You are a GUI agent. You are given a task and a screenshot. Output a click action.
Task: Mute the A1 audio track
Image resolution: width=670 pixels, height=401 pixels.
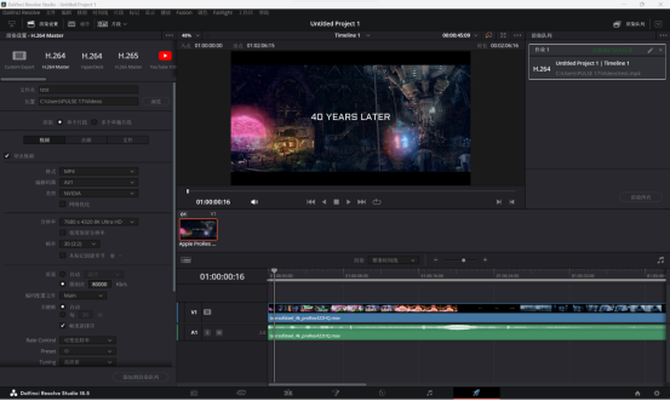pyautogui.click(x=219, y=332)
